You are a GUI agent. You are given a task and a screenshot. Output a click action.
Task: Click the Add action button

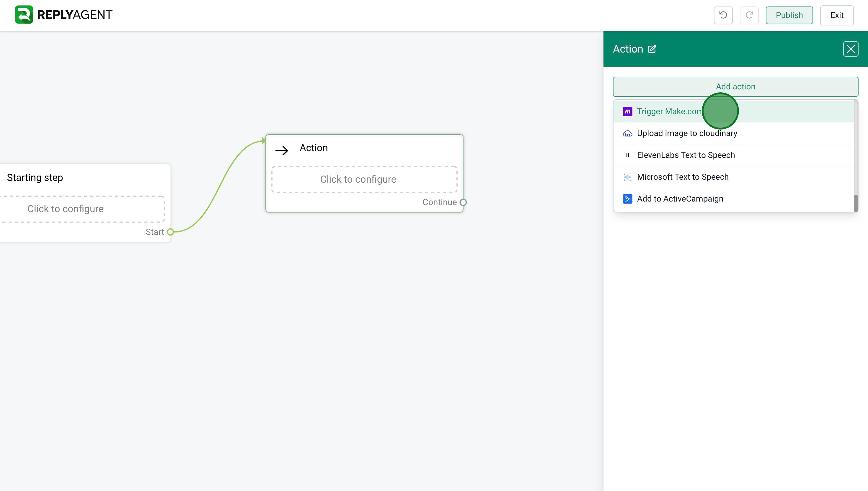(x=735, y=87)
